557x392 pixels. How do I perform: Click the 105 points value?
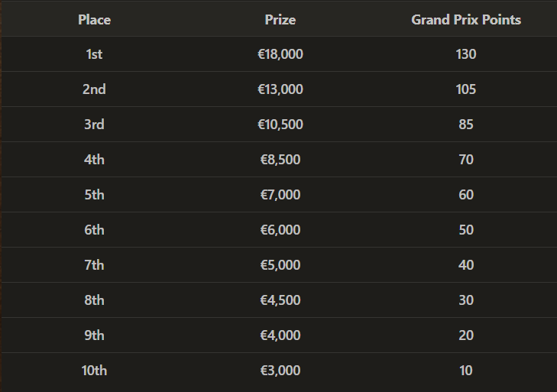(x=466, y=89)
